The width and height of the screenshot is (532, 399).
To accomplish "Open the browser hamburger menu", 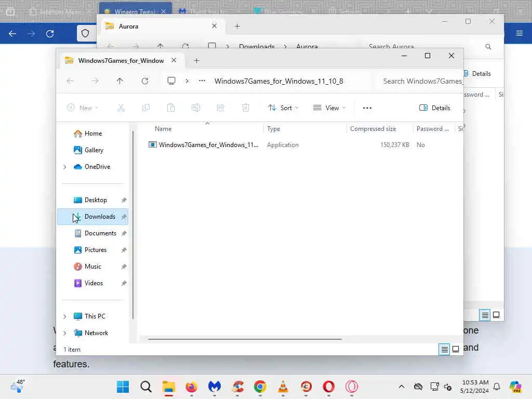I will [519, 33].
